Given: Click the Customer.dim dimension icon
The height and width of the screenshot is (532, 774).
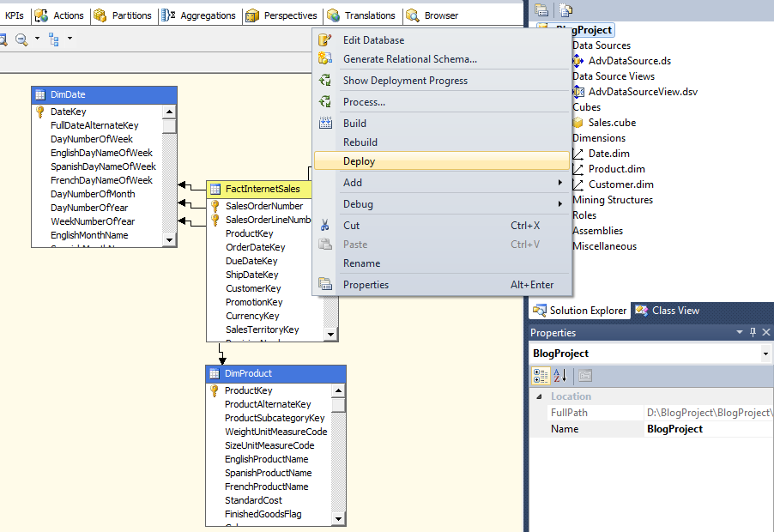Looking at the screenshot, I should tap(577, 184).
